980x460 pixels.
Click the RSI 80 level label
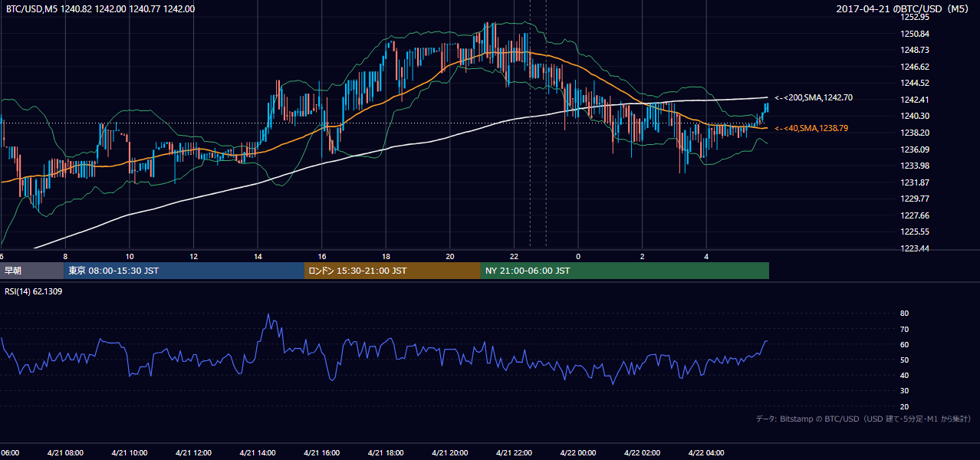point(904,314)
